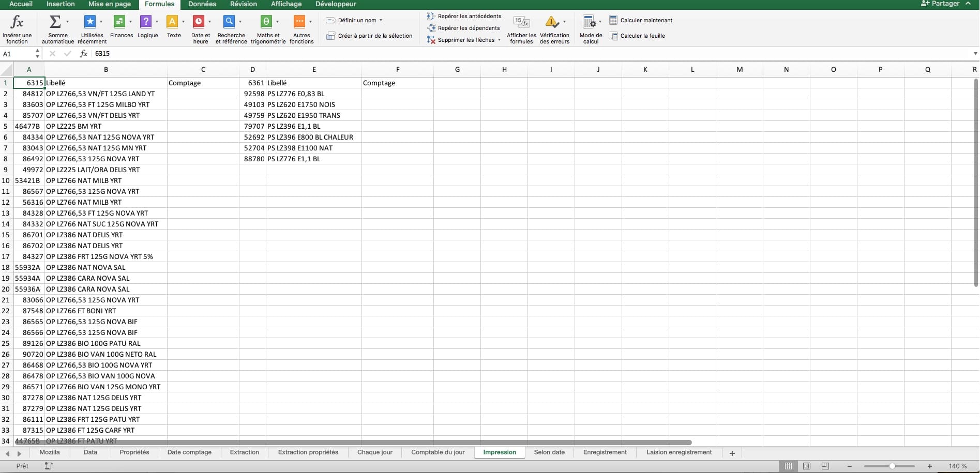Open the Données ribbon tab
Screen dimensions: 980x473
tap(202, 4)
